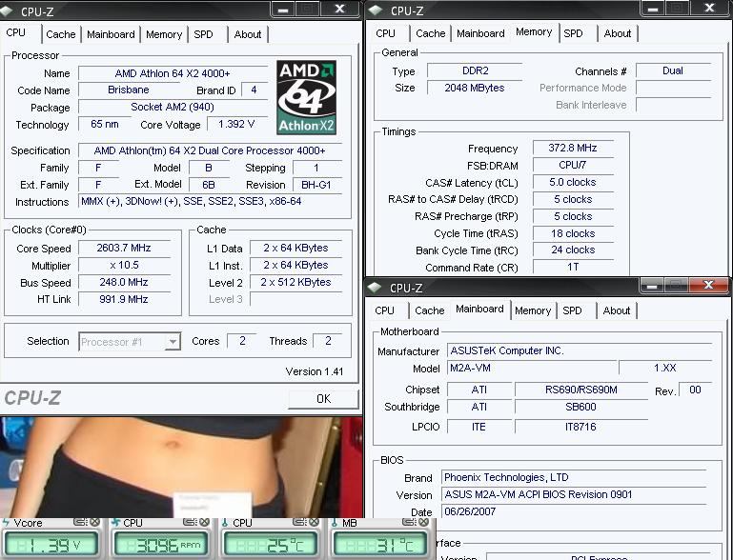733x560 pixels.
Task: Open settings icon on the MB widget
Action: tap(409, 522)
